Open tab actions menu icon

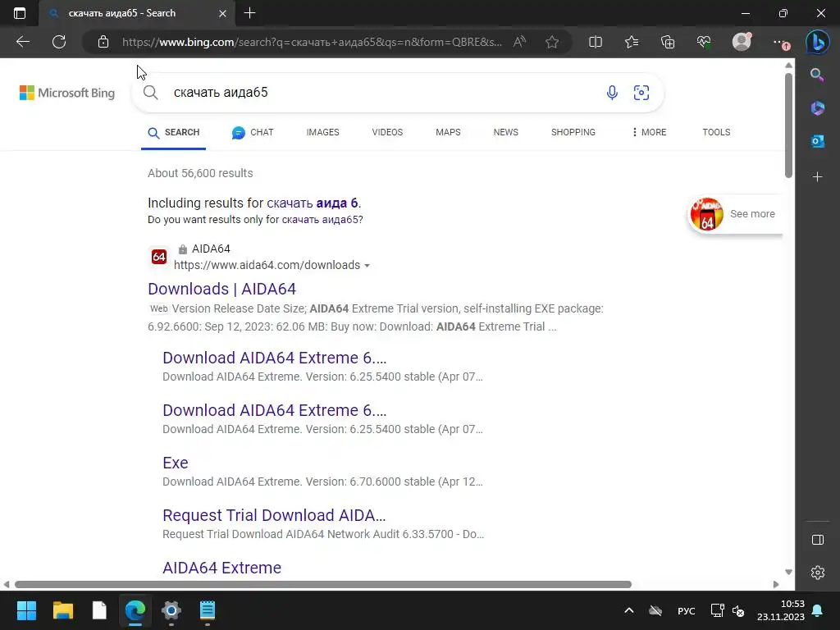[x=20, y=13]
